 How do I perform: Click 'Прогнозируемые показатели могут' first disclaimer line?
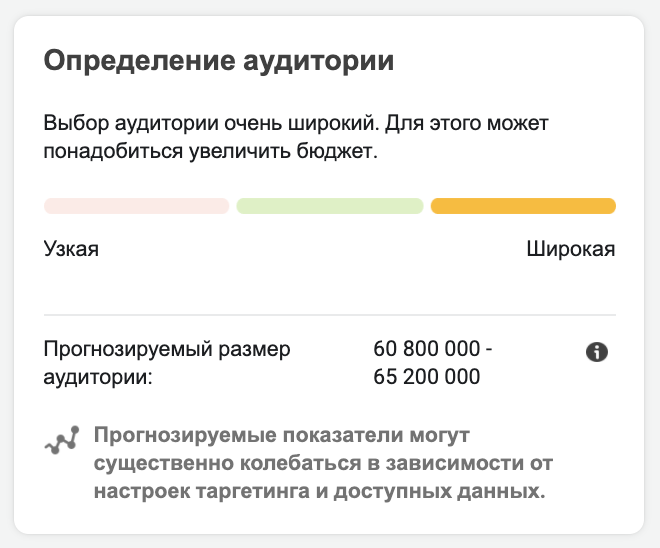[x=282, y=435]
